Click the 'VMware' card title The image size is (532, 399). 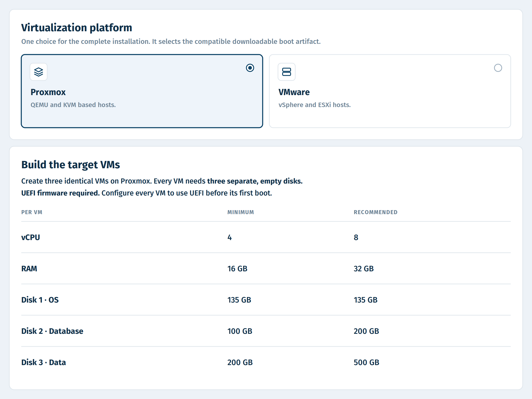294,92
